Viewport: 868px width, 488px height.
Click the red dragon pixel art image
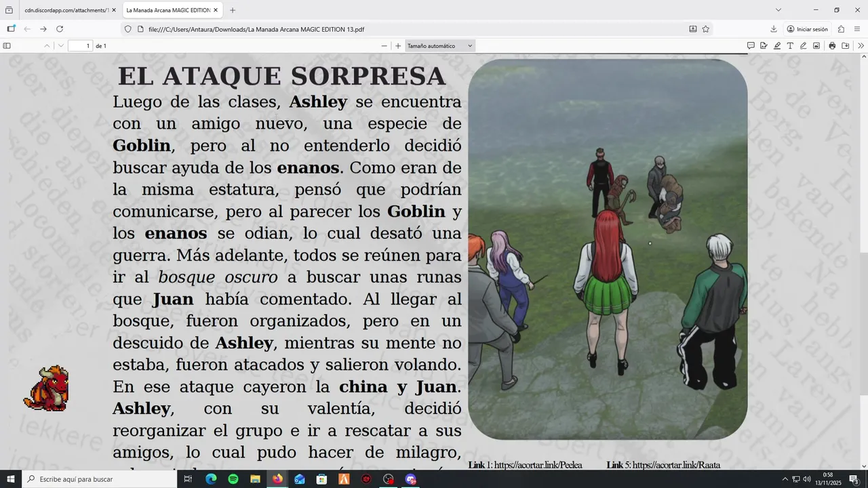tap(47, 388)
